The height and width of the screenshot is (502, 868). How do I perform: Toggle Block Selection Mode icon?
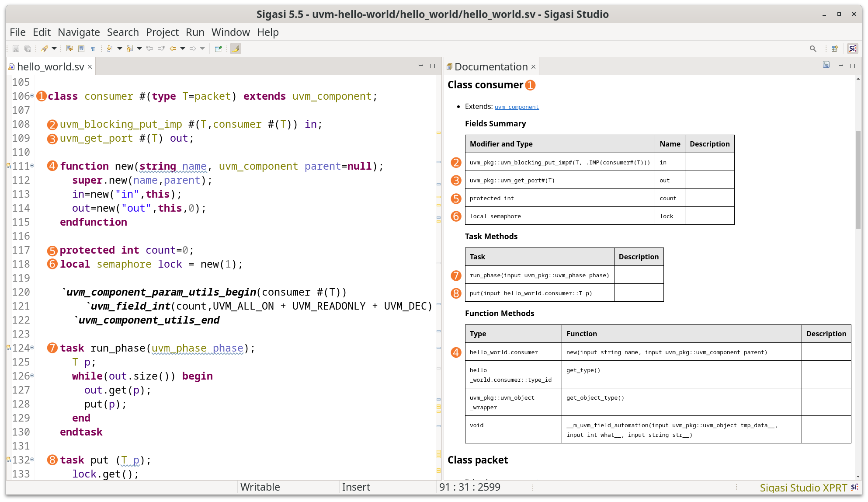coord(81,49)
